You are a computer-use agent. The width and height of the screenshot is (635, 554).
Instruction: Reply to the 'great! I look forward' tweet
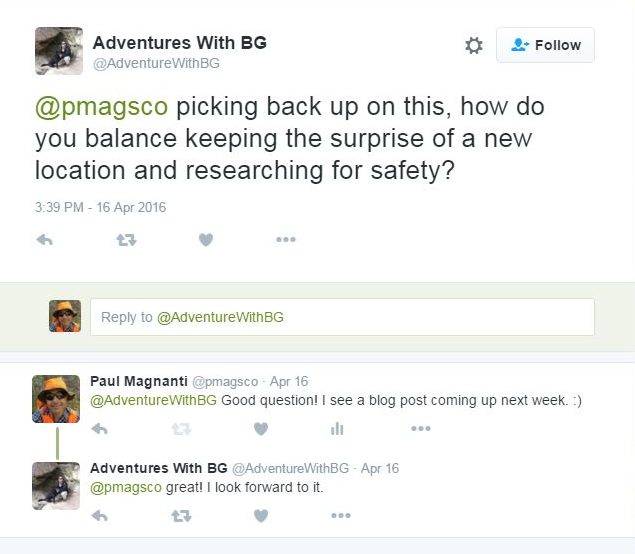(99, 515)
